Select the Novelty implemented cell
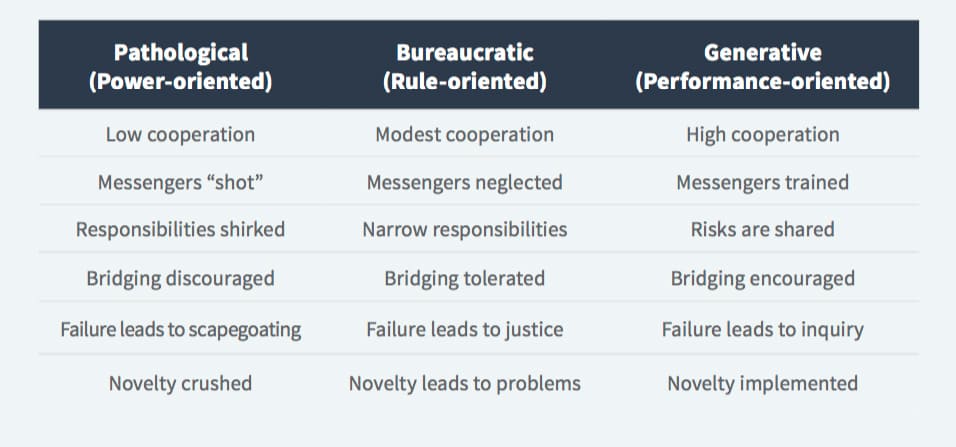Image resolution: width=956 pixels, height=447 pixels. [x=763, y=384]
